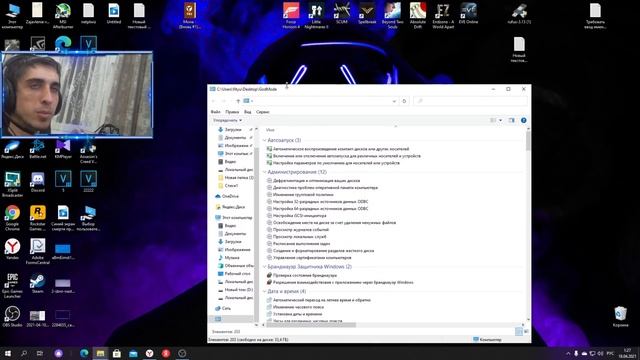Select Загрузки in quick access sidebar
The height and width of the screenshot is (360, 640).
click(233, 130)
